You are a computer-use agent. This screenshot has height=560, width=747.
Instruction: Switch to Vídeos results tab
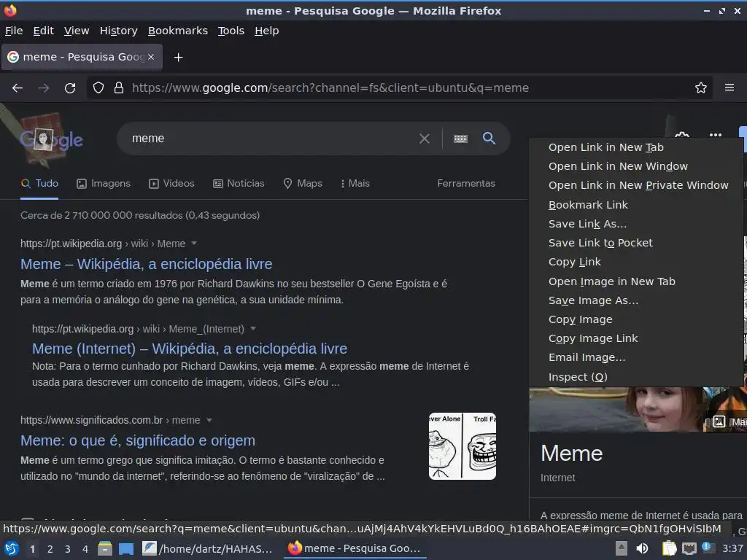[x=171, y=183]
